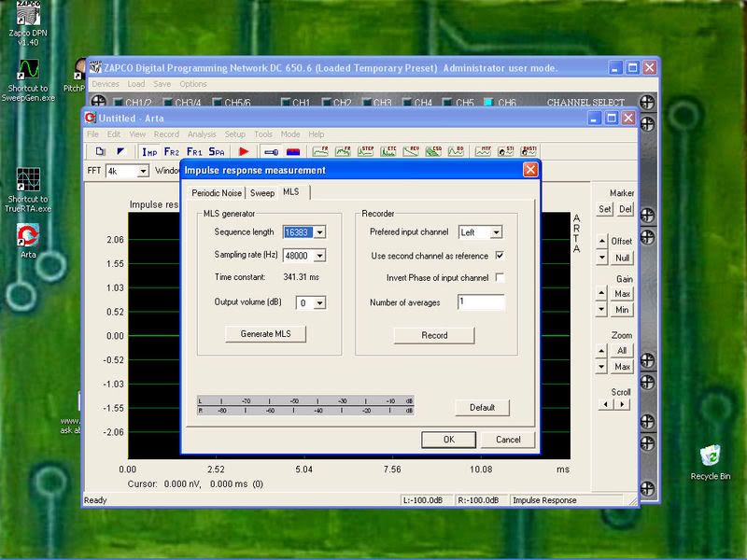Screen dimensions: 747x560
Task: Click the red and blue block toolbar icon
Action: click(x=293, y=152)
